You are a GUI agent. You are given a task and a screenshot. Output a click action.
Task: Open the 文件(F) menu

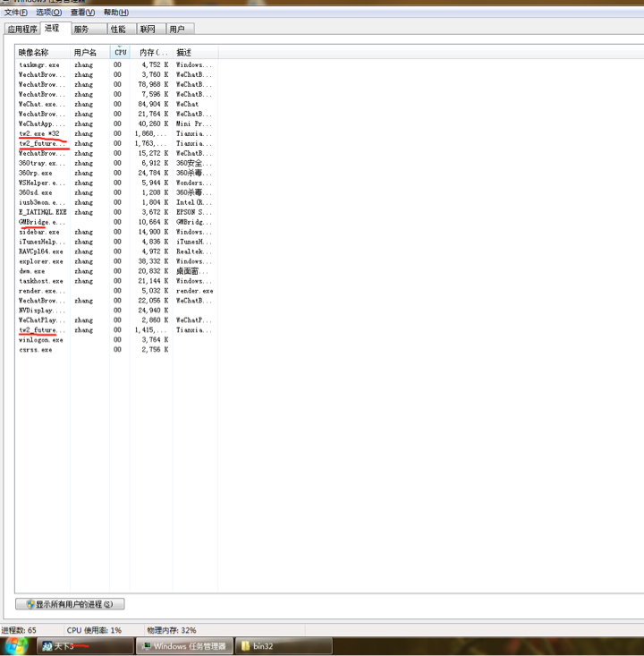(x=16, y=13)
